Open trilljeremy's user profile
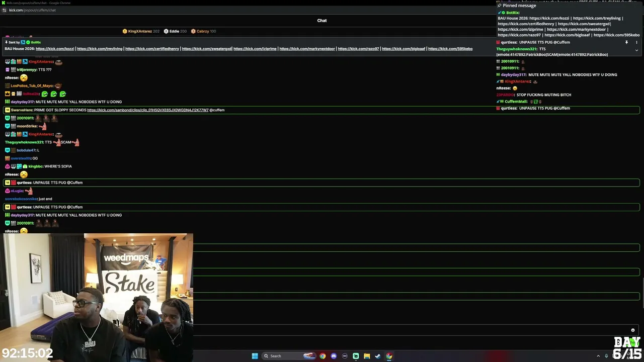Screen dimensions: 644x362 (x=27, y=70)
